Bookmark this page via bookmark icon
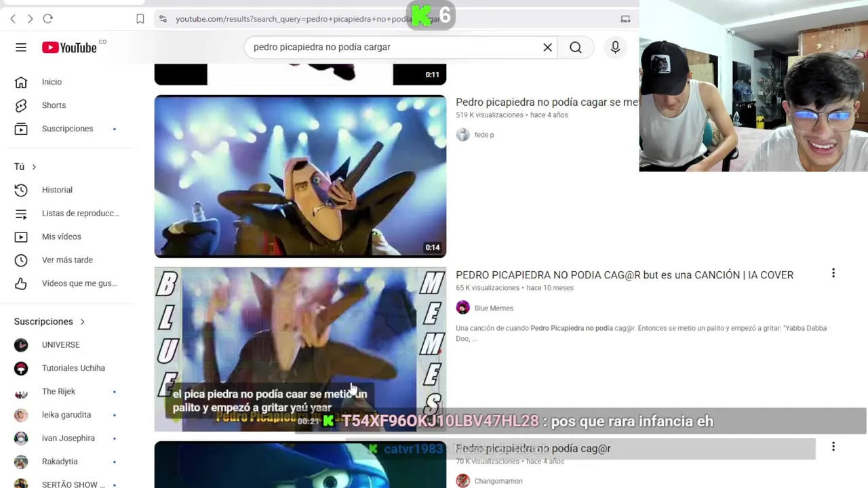 (140, 19)
